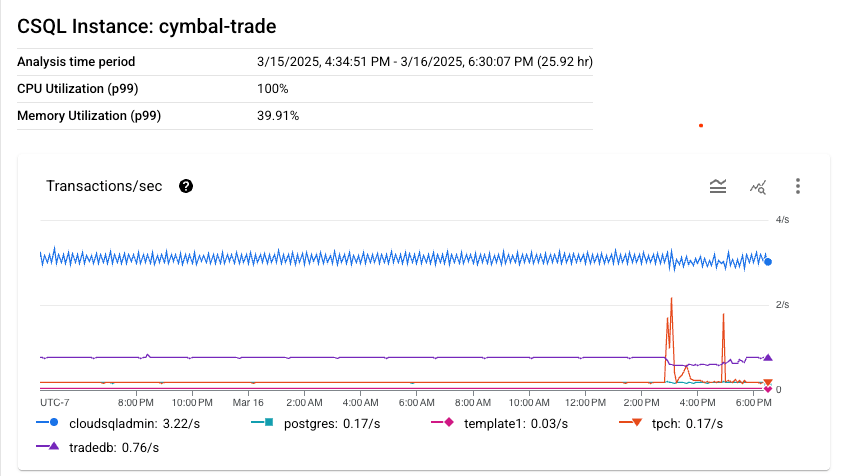This screenshot has height=476, width=841.
Task: Click the 100% CPU utilization value
Action: [x=272, y=89]
